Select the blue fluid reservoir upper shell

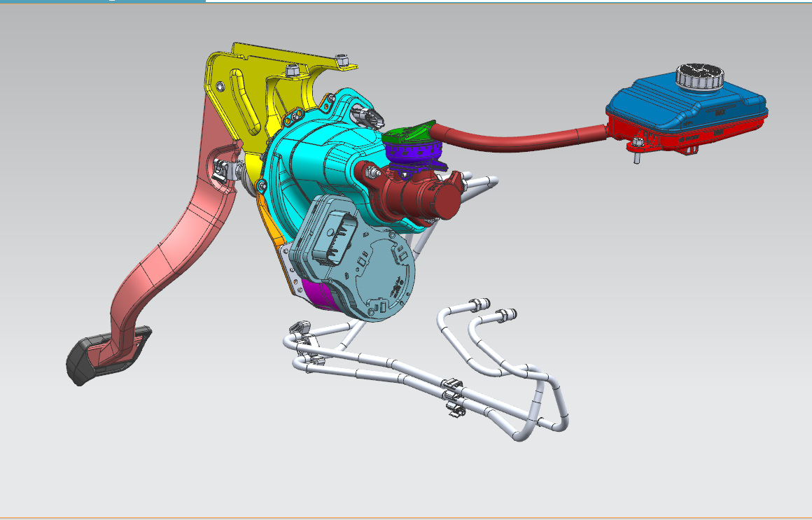click(x=684, y=106)
